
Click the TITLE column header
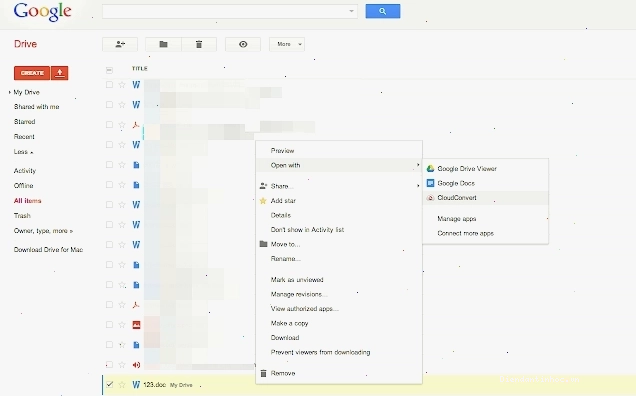click(x=140, y=69)
